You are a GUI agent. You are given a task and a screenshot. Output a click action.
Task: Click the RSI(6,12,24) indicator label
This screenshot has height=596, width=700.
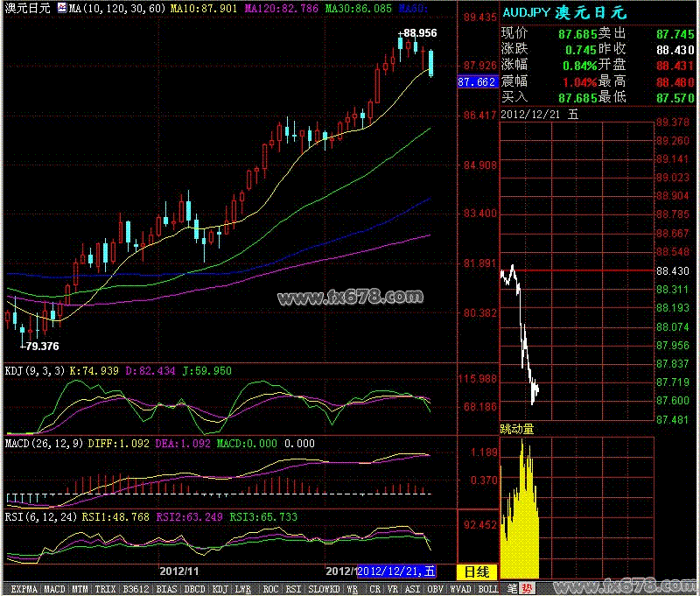tap(41, 517)
